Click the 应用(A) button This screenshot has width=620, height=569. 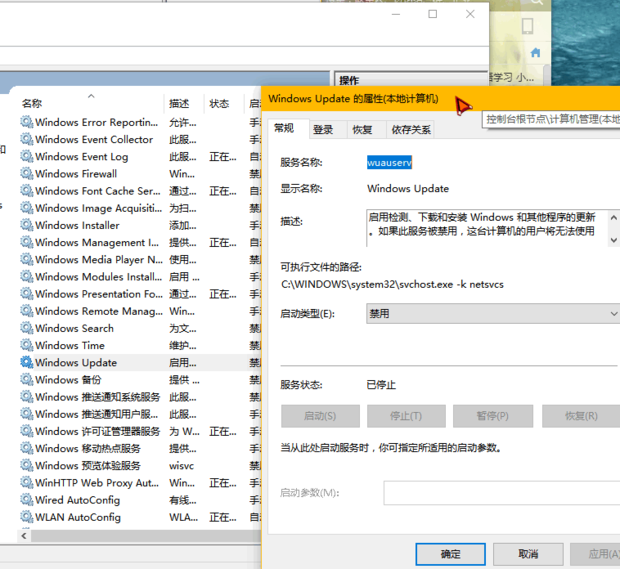point(595,554)
